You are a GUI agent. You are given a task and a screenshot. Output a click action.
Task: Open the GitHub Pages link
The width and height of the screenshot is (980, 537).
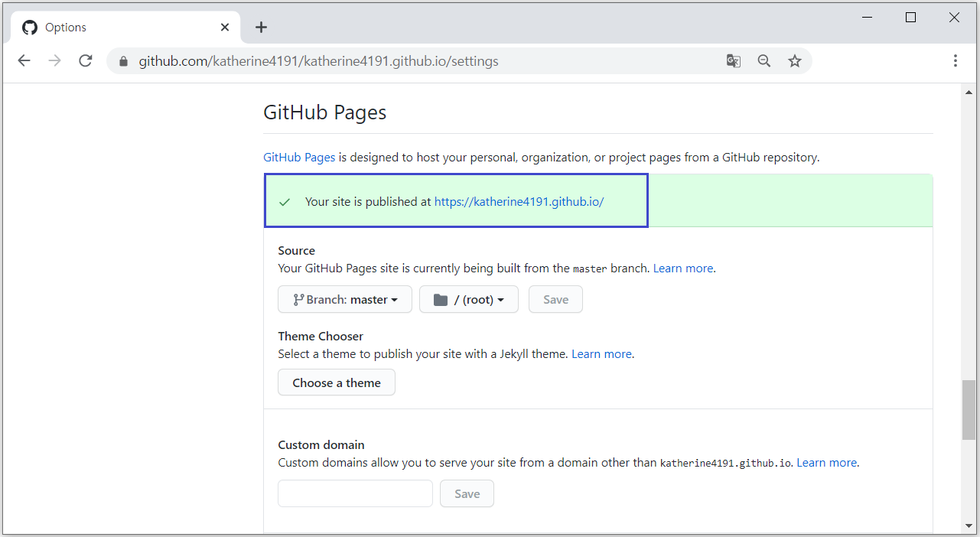point(299,158)
